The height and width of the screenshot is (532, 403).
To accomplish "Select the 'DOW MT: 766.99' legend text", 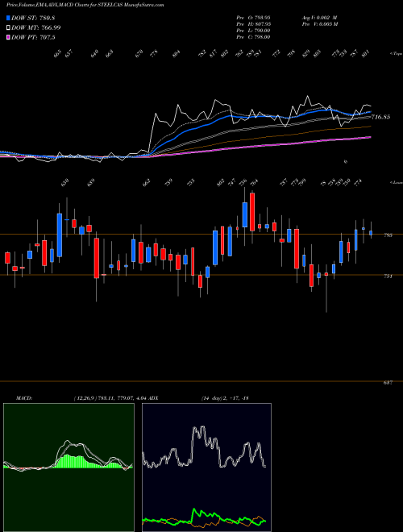I will (x=36, y=28).
